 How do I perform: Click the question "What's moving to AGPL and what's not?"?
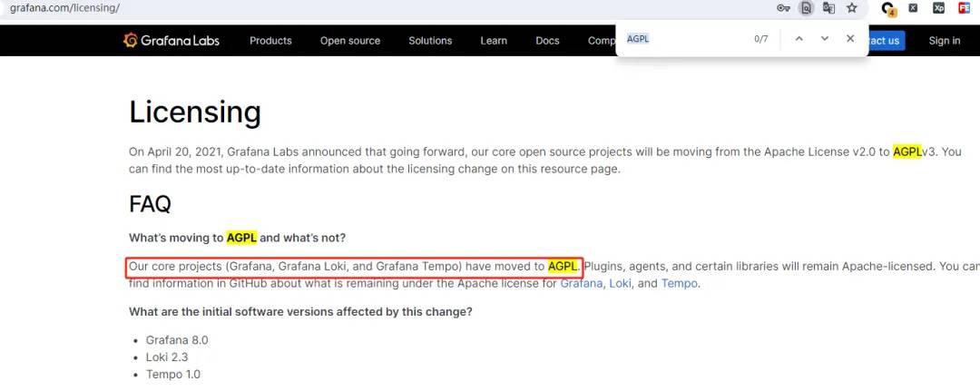(x=238, y=238)
